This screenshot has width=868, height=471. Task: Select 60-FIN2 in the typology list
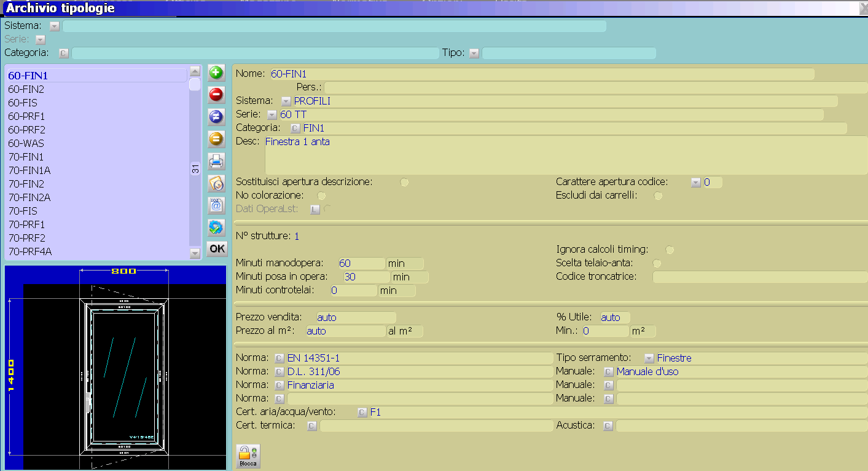point(96,89)
